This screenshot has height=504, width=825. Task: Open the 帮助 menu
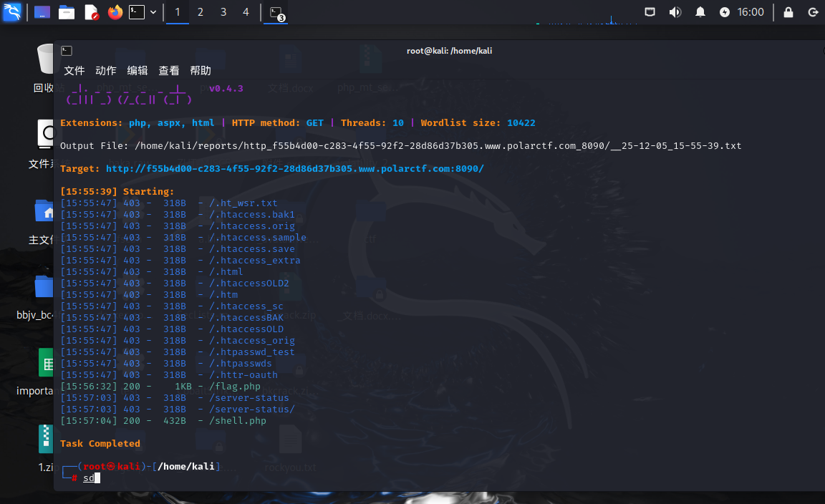point(201,70)
